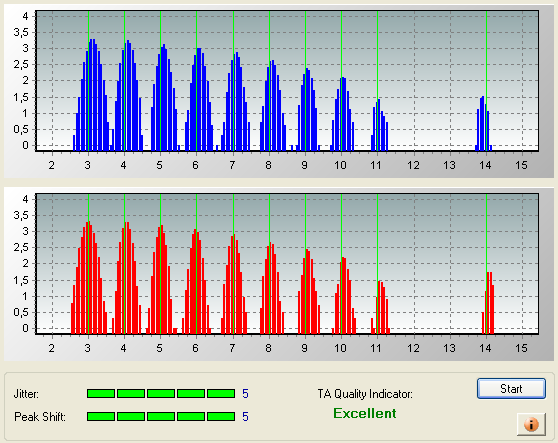Click the Peak Shift label
The height and width of the screenshot is (443, 558).
pyautogui.click(x=40, y=417)
